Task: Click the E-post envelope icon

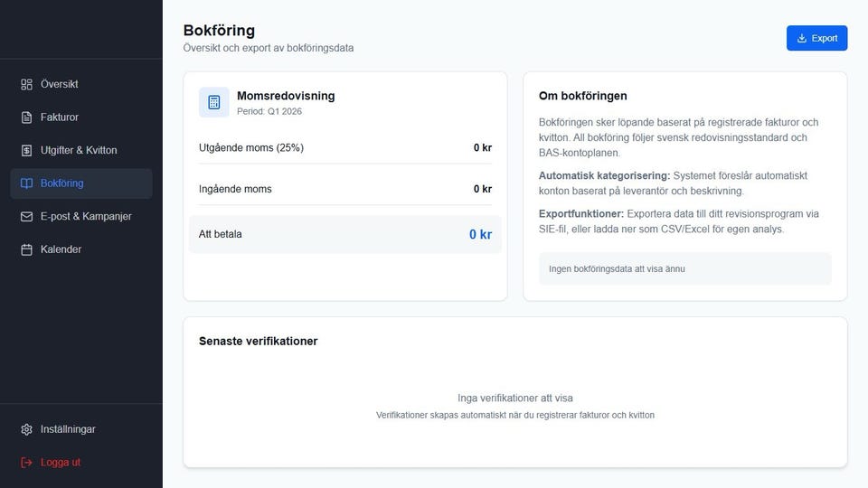Action: pyautogui.click(x=26, y=217)
